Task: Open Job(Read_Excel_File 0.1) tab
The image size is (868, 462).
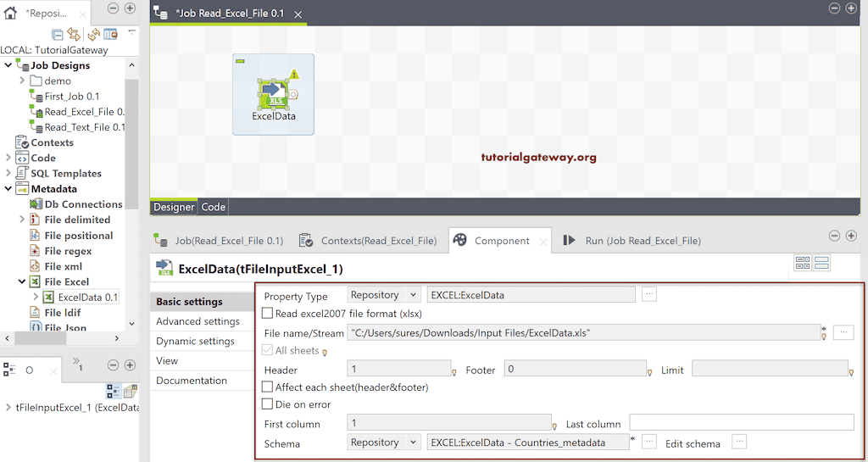Action: (x=219, y=241)
